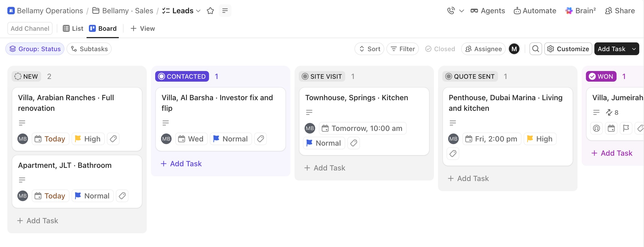The height and width of the screenshot is (247, 644).
Task: Open the Apartment, JLT · Bathroom card title
Action: pyautogui.click(x=65, y=165)
